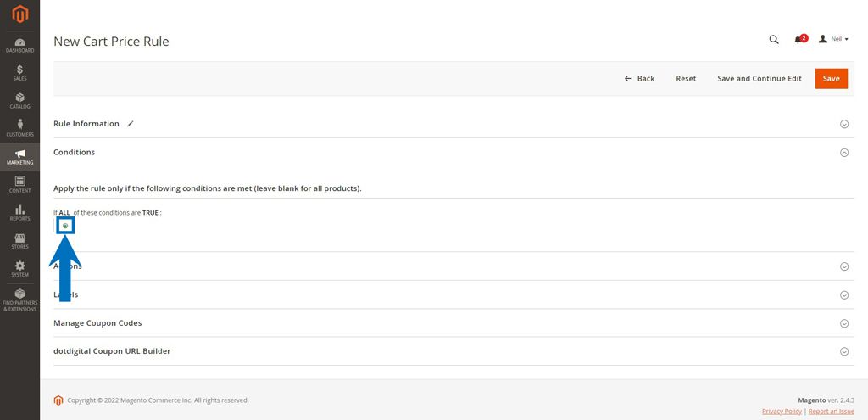Click the dotdigital Coupon URL Builder title
Image resolution: width=868 pixels, height=420 pixels.
coord(112,350)
